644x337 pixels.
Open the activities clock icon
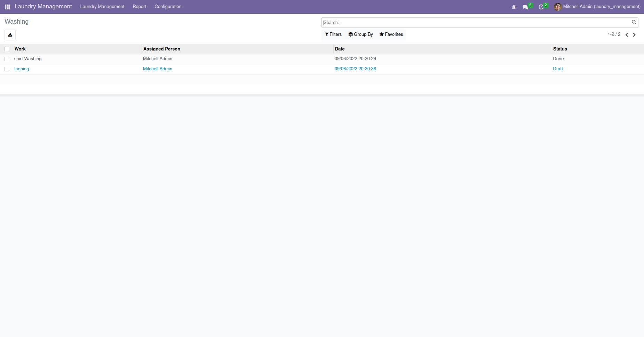541,7
